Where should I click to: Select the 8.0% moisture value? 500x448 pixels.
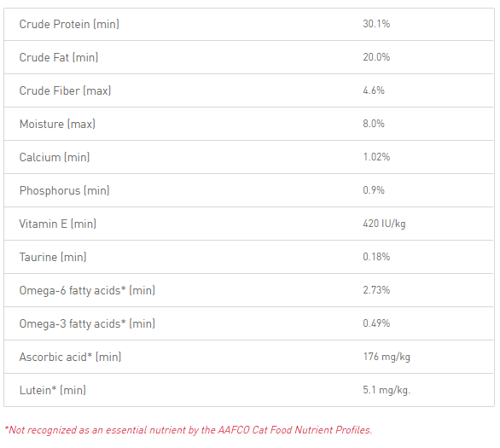[374, 124]
